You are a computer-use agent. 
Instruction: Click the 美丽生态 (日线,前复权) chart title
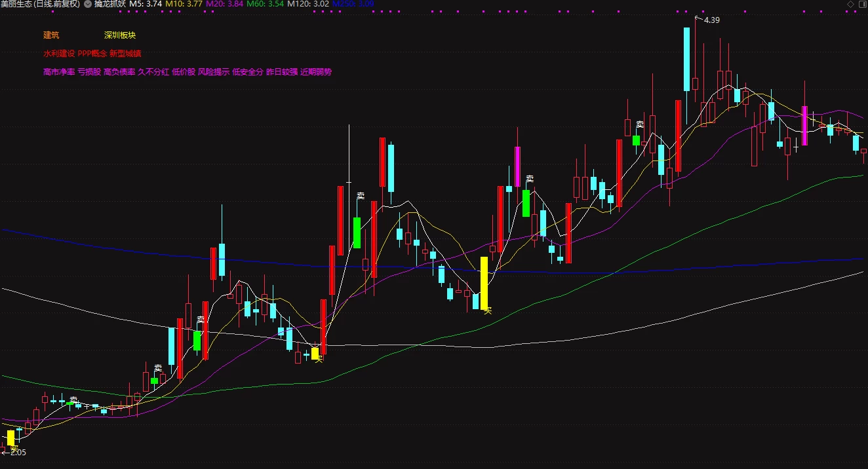pyautogui.click(x=40, y=4)
